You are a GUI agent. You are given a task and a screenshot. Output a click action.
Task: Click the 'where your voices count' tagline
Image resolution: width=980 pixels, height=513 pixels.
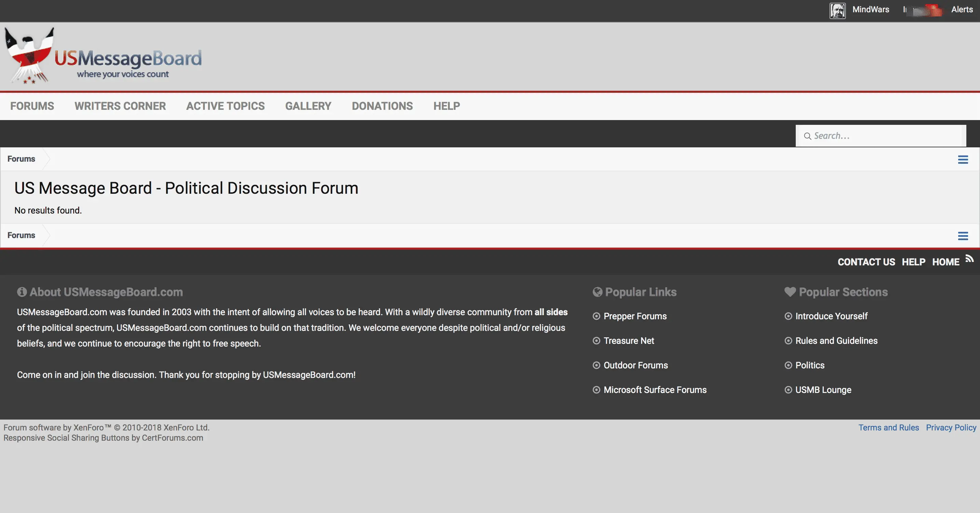click(122, 74)
